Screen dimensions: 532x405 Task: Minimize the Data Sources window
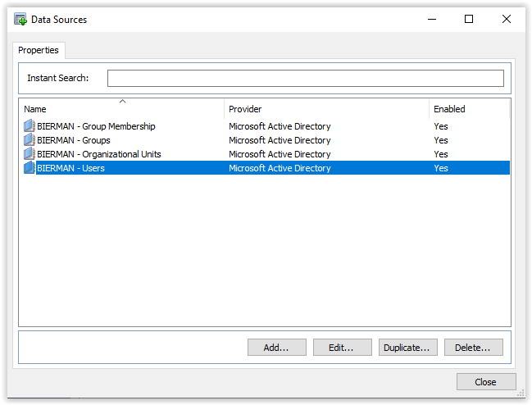pos(432,20)
